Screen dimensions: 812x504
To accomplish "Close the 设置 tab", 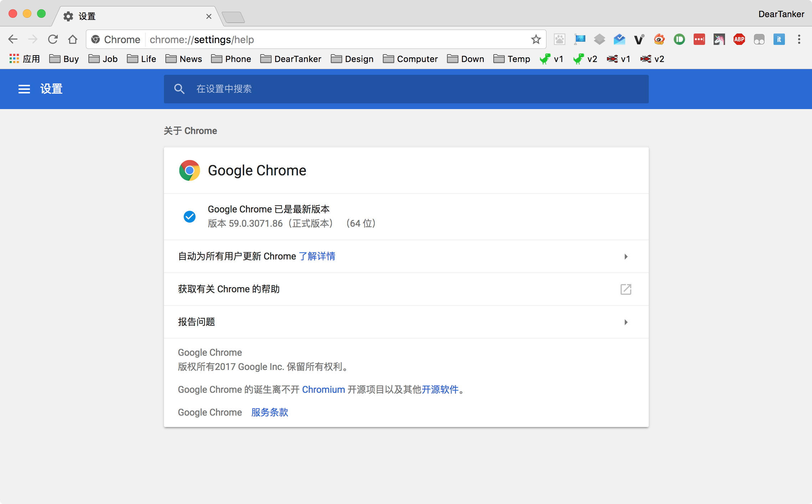I will (x=209, y=16).
